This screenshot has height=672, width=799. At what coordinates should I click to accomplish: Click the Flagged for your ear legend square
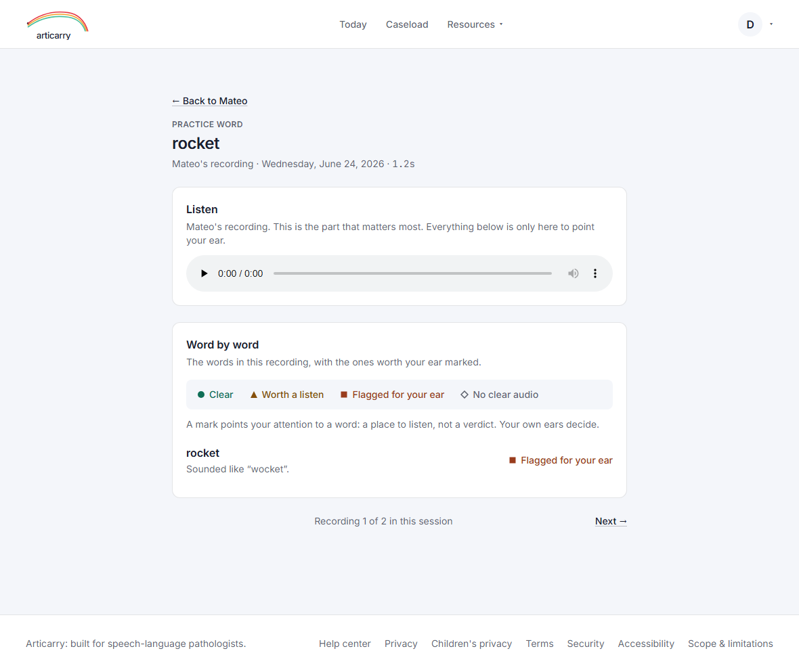(392, 395)
